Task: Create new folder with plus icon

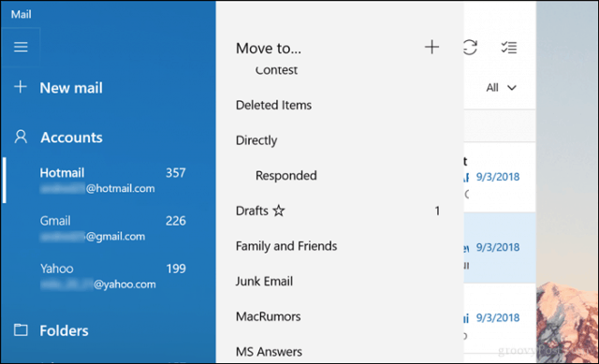Action: point(431,48)
